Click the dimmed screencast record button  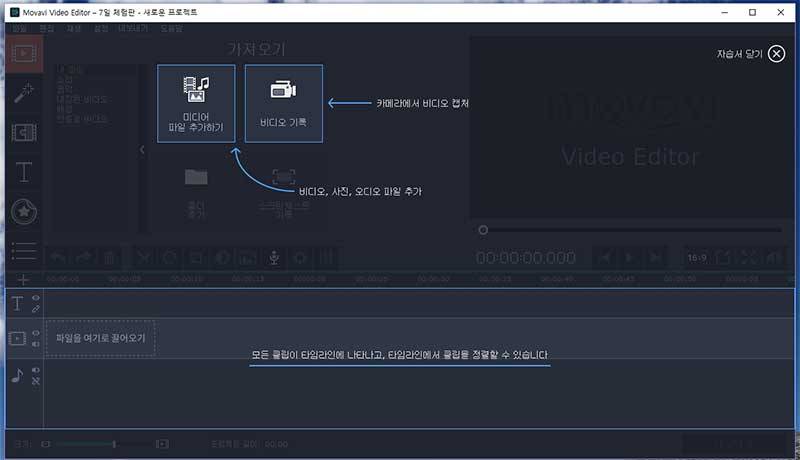click(x=284, y=192)
